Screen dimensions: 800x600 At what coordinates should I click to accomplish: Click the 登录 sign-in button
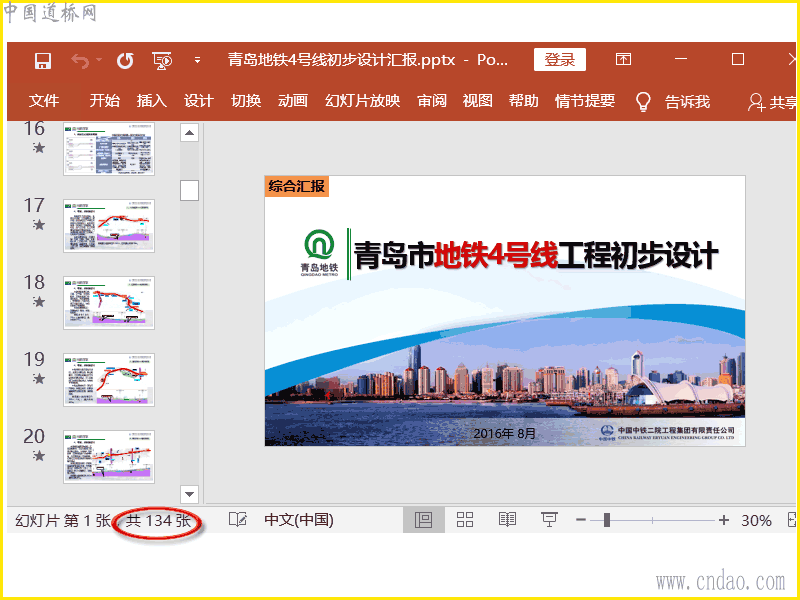click(x=560, y=60)
